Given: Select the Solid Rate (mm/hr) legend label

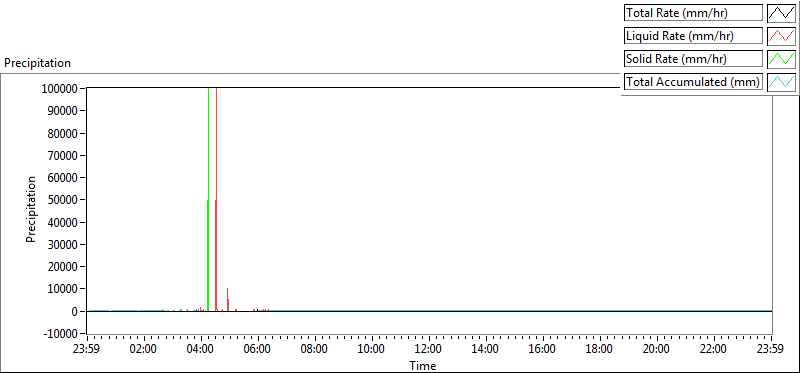Looking at the screenshot, I should 693,59.
